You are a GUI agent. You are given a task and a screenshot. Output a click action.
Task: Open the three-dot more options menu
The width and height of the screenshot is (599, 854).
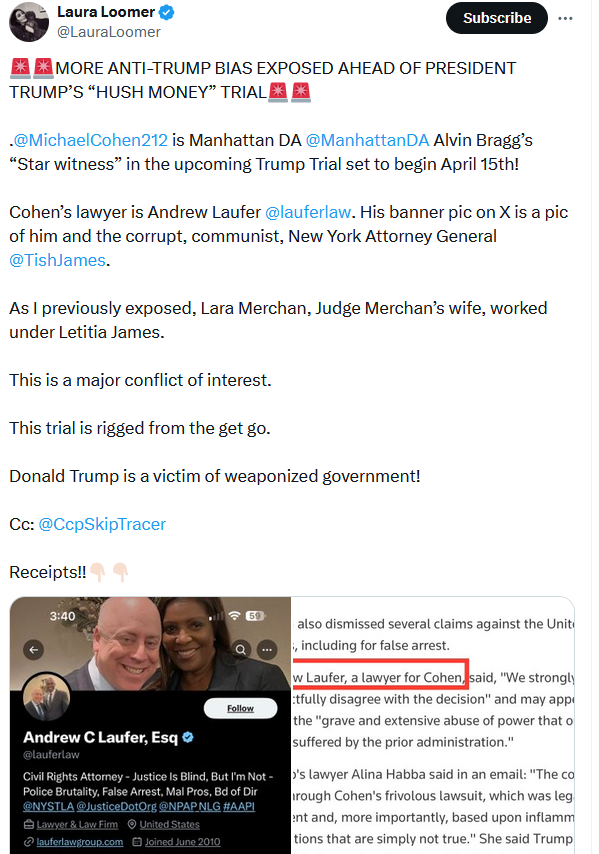tap(565, 18)
